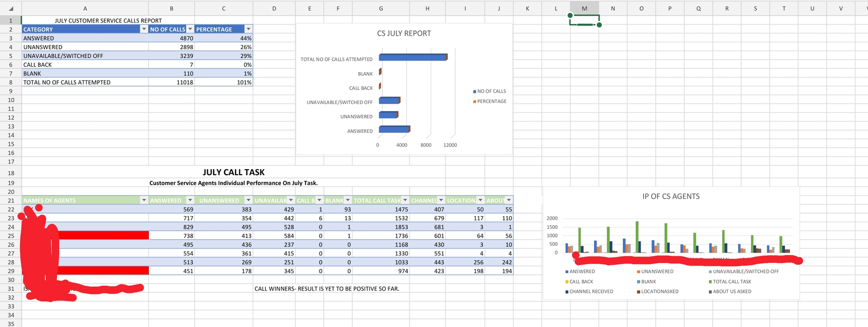The height and width of the screenshot is (327, 868).
Task: Open the NAMES OF AGENTS filter dropdown
Action: [x=144, y=200]
